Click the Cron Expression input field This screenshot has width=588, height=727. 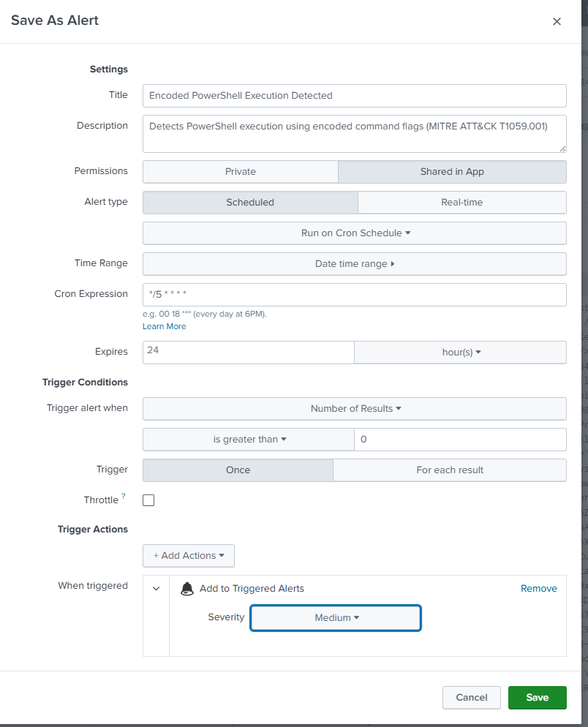[355, 294]
